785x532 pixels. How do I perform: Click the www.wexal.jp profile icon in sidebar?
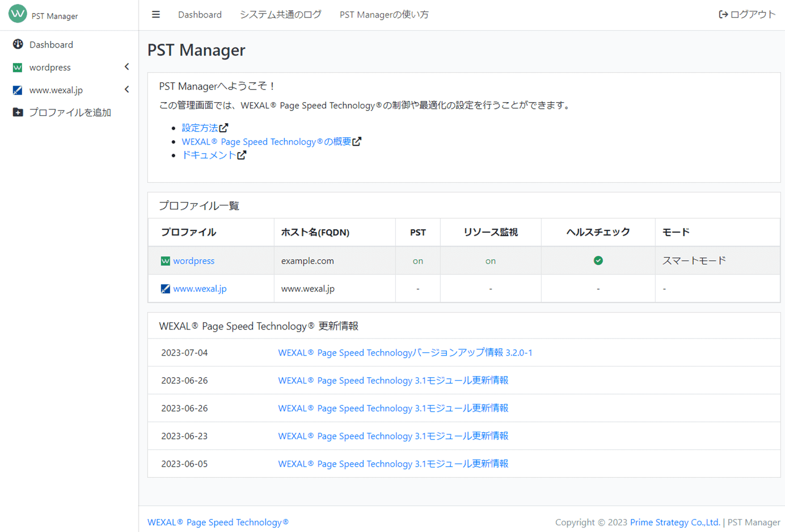(18, 90)
